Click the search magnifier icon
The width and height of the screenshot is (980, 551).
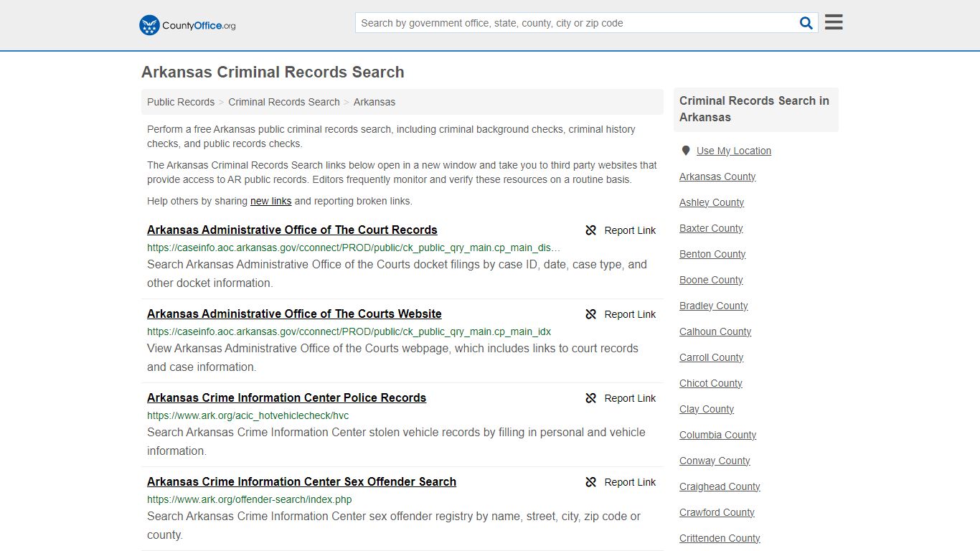(x=806, y=23)
